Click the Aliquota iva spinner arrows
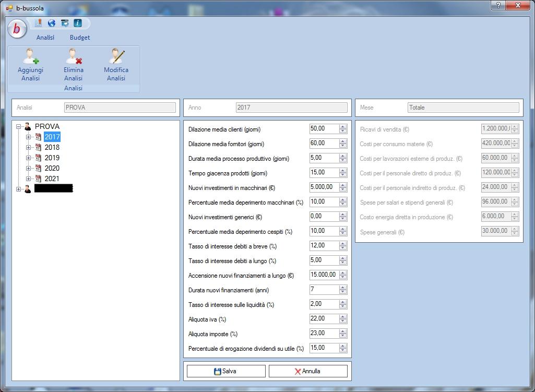Screen dimensions: 535x392 click(x=343, y=318)
